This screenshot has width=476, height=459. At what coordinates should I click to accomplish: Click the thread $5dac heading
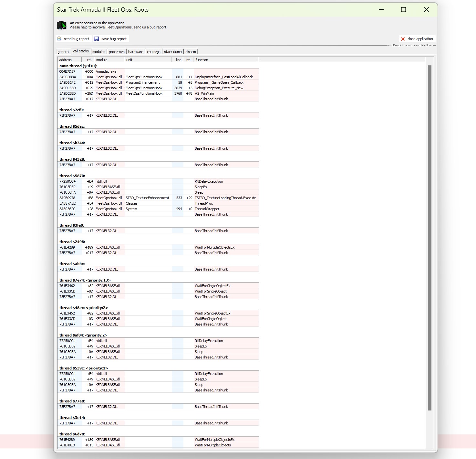tap(72, 126)
